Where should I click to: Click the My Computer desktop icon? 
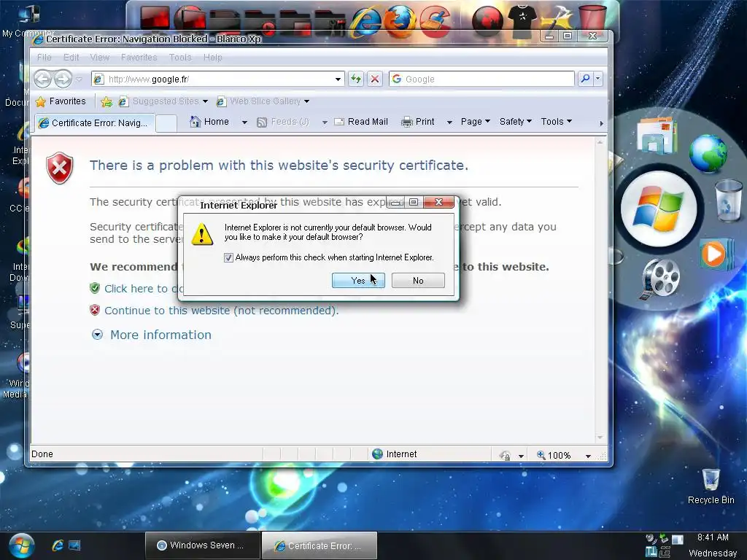click(x=28, y=20)
